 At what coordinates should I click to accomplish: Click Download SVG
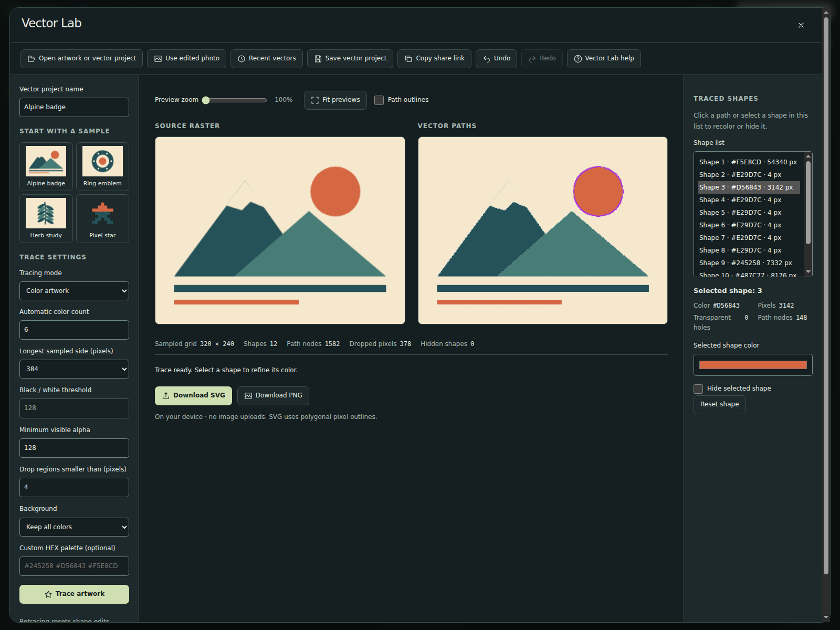coord(193,396)
